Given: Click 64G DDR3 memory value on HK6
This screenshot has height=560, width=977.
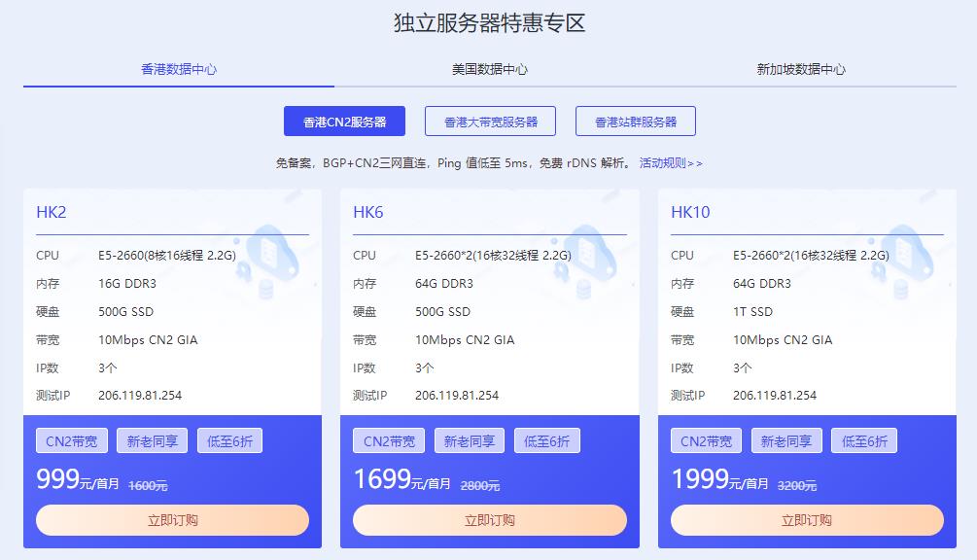Looking at the screenshot, I should [x=444, y=284].
